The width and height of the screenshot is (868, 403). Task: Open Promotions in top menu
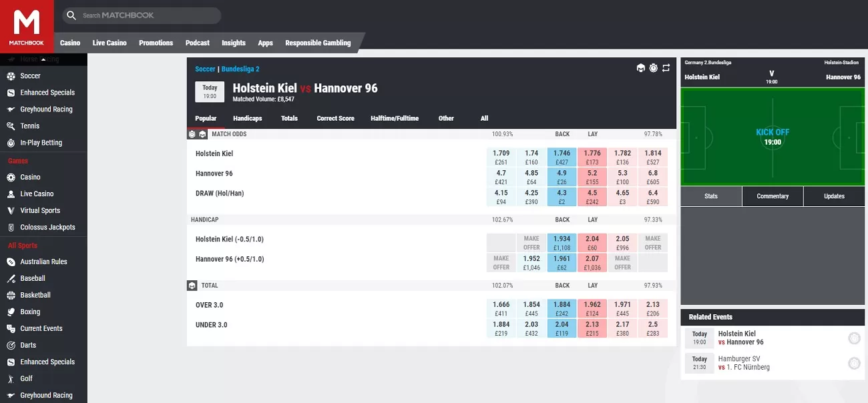[156, 43]
